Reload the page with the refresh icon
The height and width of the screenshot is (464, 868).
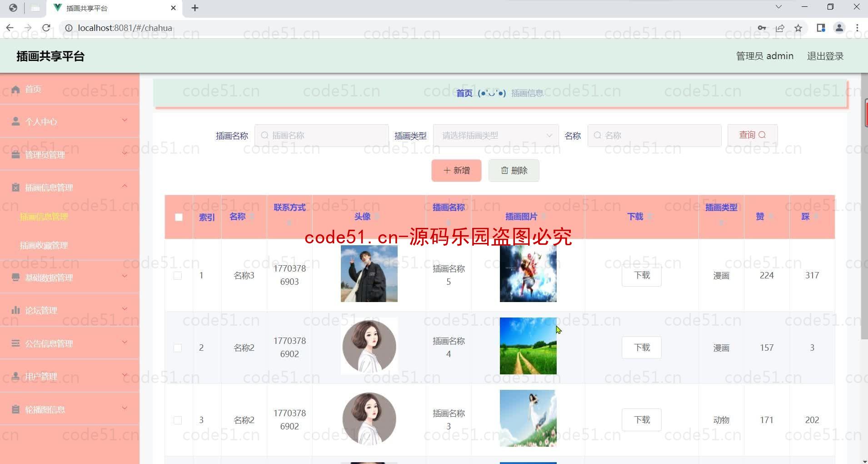[46, 28]
